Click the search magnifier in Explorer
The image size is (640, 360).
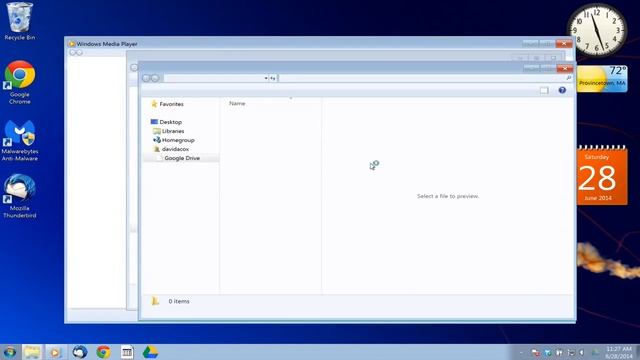pyautogui.click(x=569, y=78)
